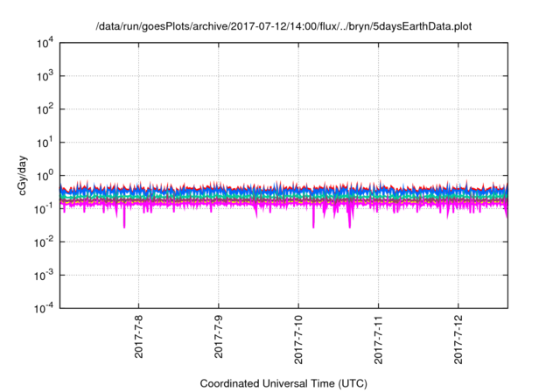Click the x-axis label Coordinated Universal Time (UTC)
The image size is (560, 392).
(x=283, y=383)
